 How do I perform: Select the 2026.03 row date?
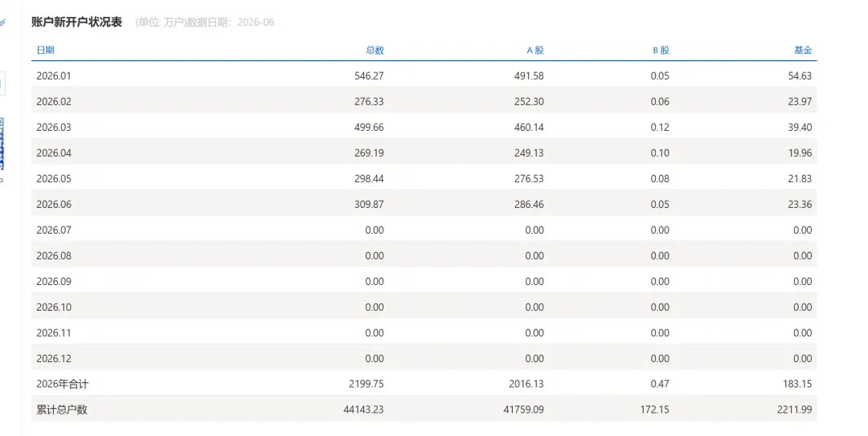54,127
